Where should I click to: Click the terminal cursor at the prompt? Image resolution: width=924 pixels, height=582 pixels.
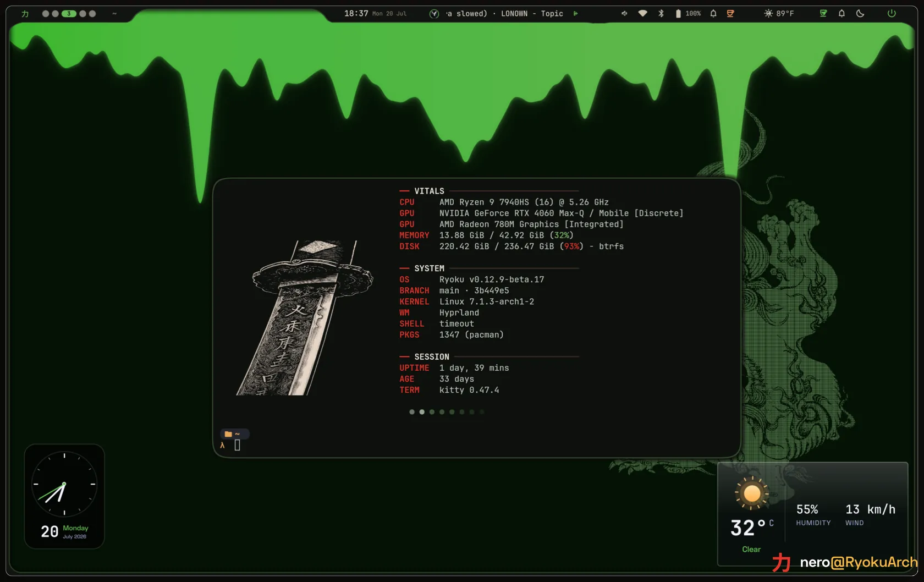tap(238, 445)
